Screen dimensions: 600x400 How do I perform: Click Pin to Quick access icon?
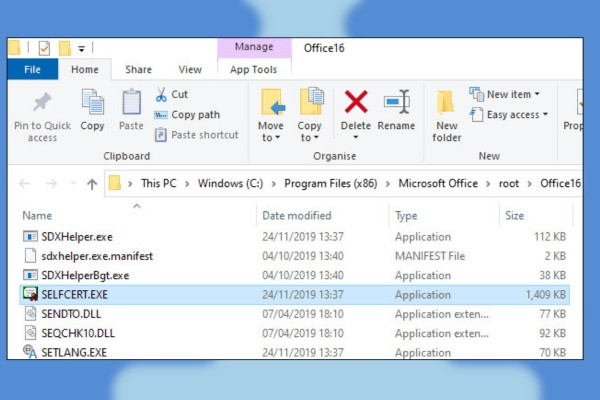[x=42, y=102]
